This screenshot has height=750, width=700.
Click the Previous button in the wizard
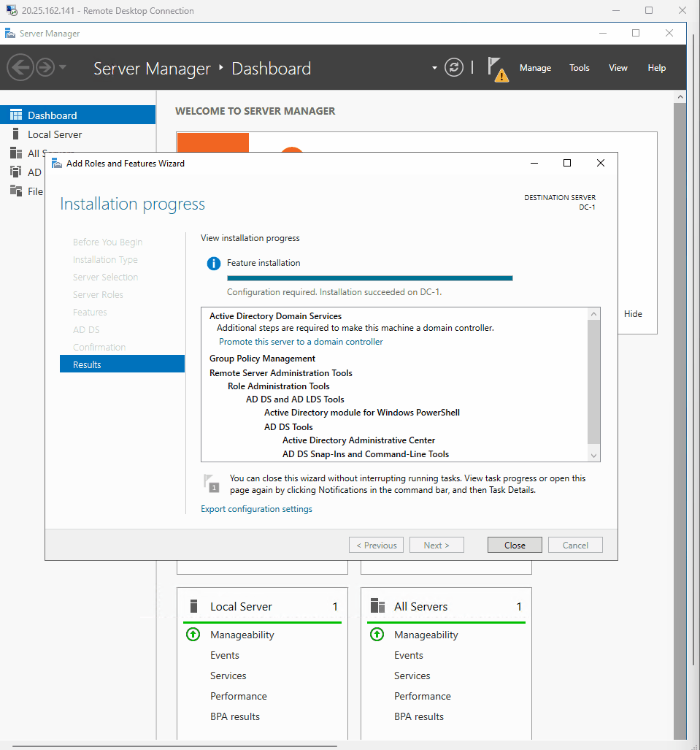point(377,546)
